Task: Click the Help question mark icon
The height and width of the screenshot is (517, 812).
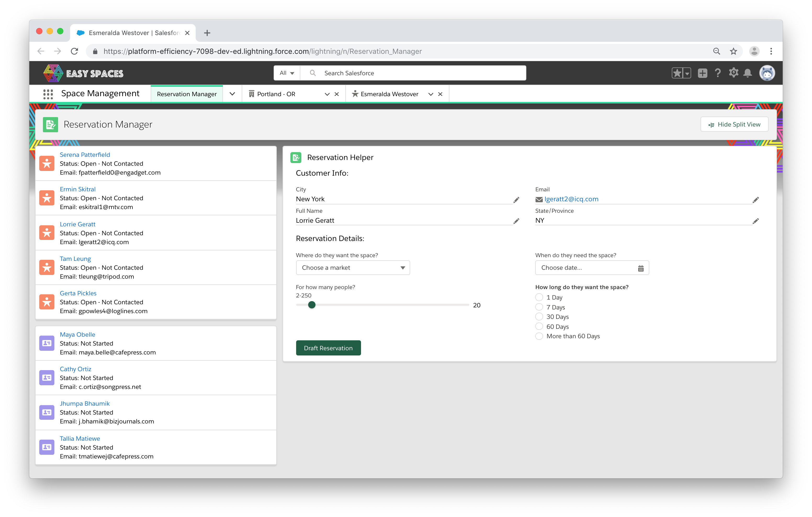Action: (718, 73)
